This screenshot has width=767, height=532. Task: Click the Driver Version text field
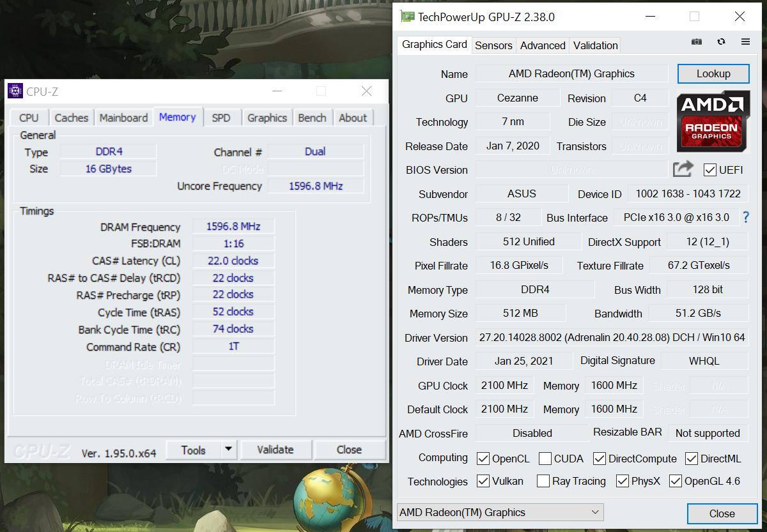[611, 337]
